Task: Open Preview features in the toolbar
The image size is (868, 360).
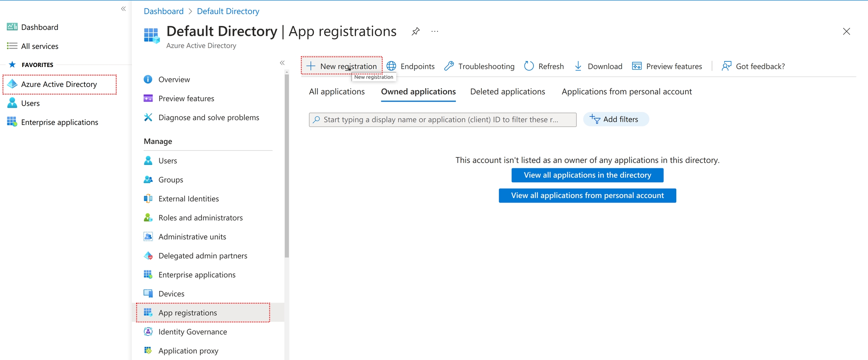Action: pos(667,66)
